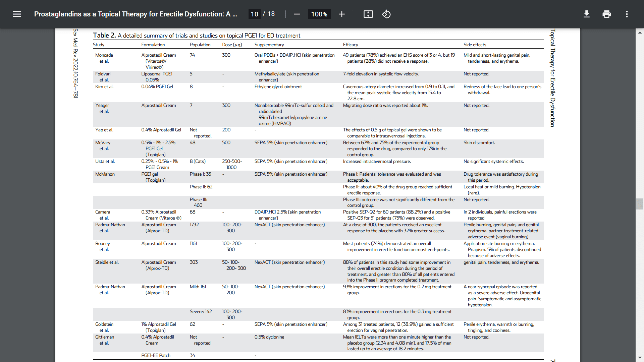Click the 100% zoom level field

tap(319, 14)
